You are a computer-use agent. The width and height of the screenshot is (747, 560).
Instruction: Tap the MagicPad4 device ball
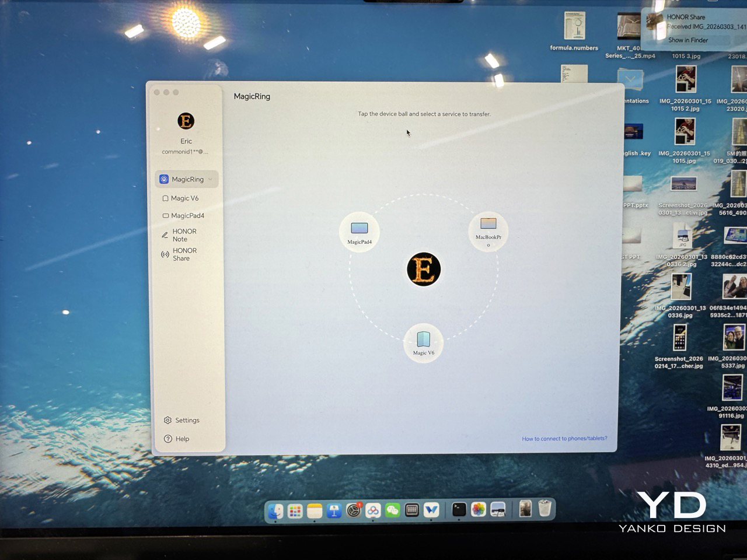(359, 232)
